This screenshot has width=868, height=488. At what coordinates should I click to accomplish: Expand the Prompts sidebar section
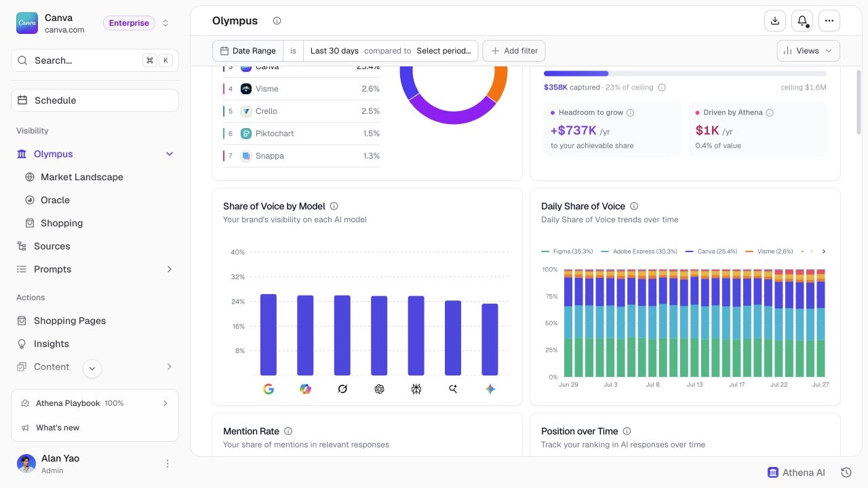(x=95, y=269)
